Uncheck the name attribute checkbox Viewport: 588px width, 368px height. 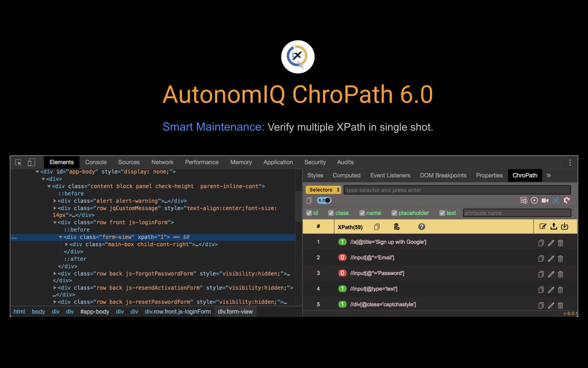pos(362,213)
